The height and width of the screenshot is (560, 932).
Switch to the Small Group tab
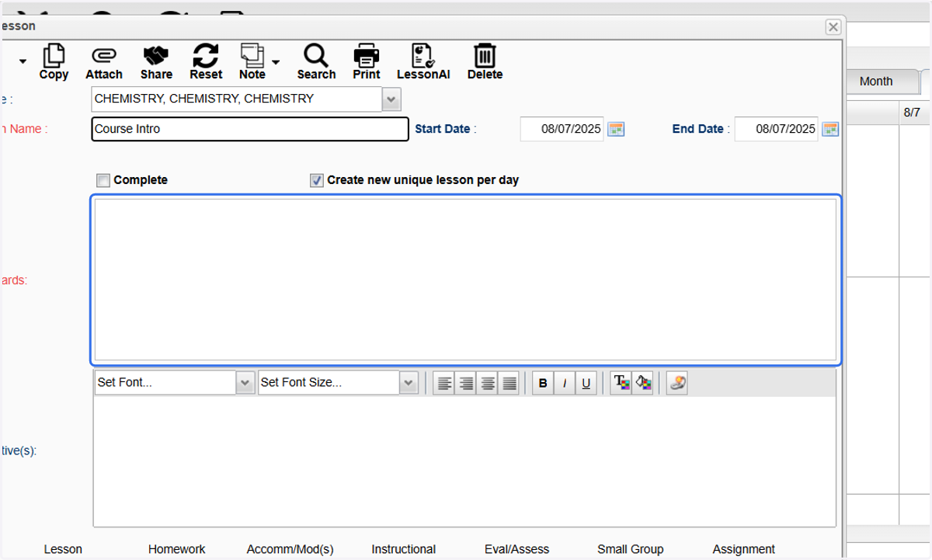(x=631, y=549)
